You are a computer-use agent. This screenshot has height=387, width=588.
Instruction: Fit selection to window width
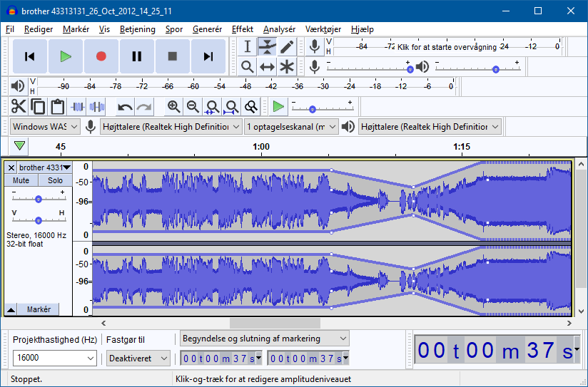tap(212, 107)
